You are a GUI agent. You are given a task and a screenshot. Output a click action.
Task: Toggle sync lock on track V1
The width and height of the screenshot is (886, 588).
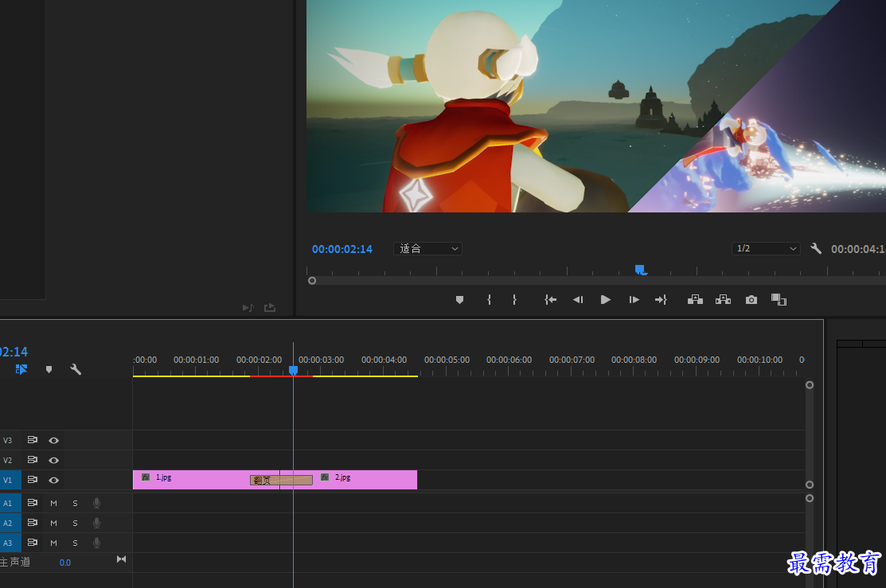32,480
